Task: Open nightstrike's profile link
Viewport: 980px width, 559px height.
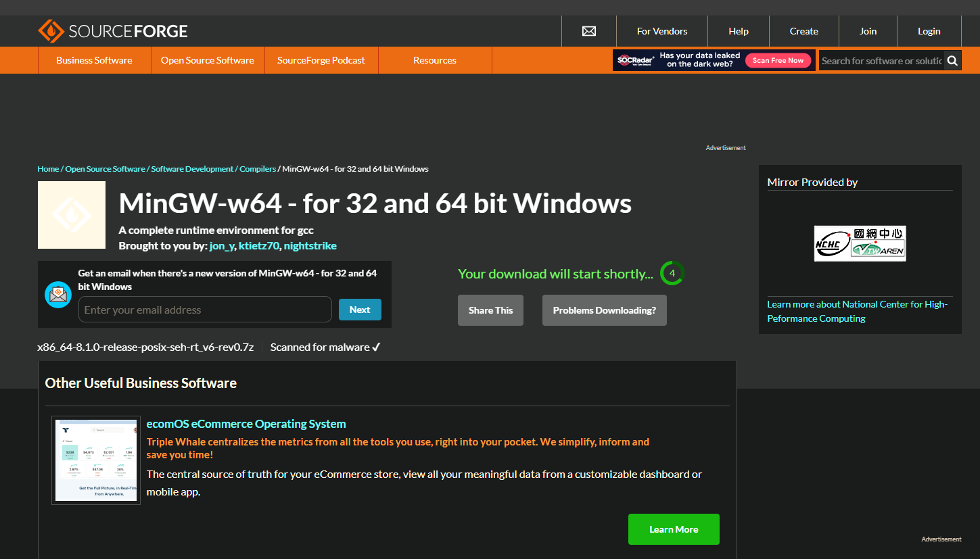Action: click(x=310, y=246)
